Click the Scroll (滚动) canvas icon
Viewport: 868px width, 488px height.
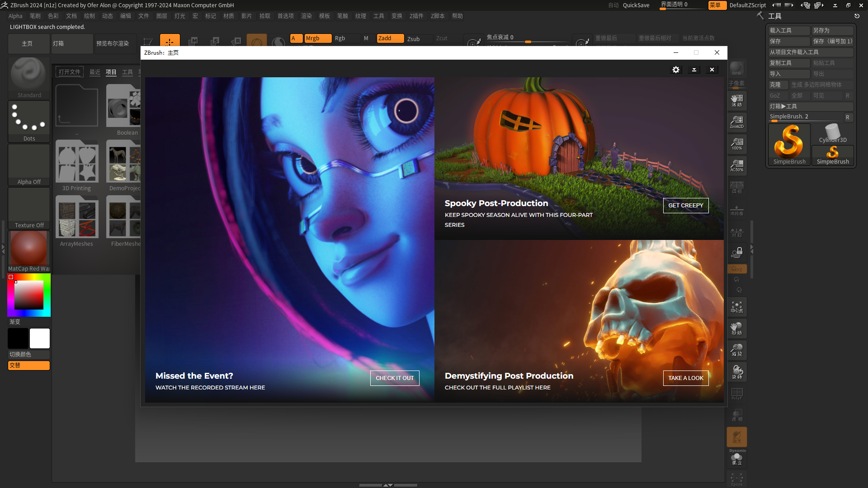tap(736, 100)
